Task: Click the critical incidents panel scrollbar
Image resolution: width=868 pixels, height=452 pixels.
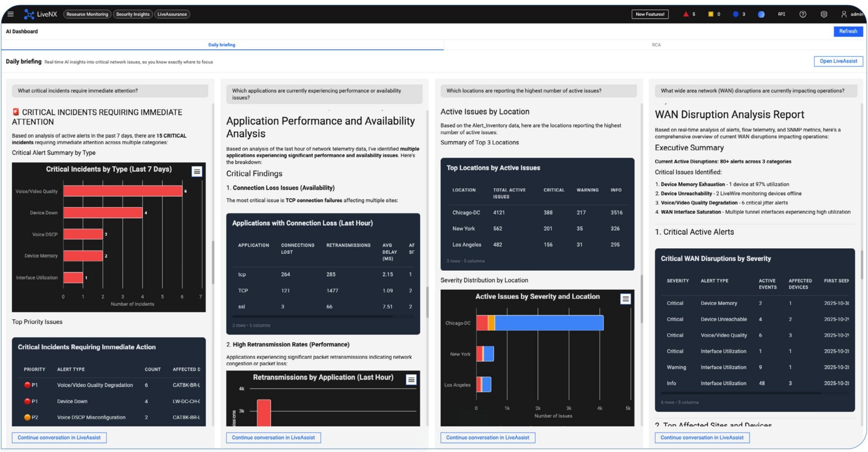Action: pyautogui.click(x=213, y=263)
